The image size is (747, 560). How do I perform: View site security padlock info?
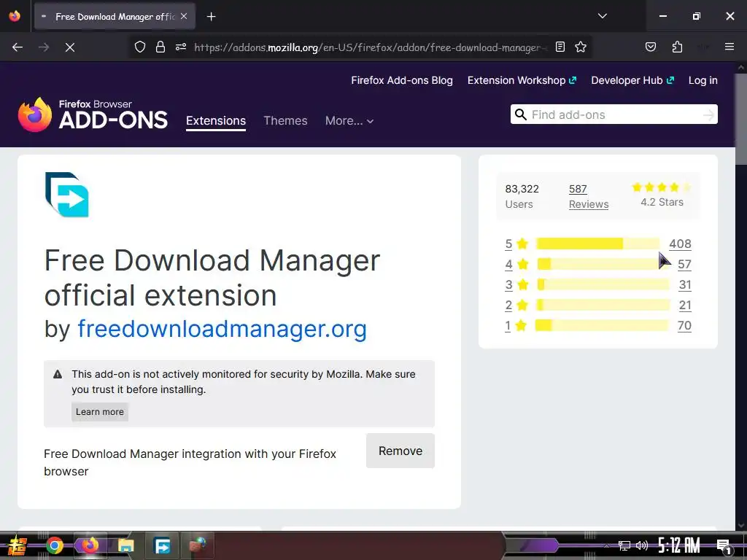pyautogui.click(x=160, y=47)
